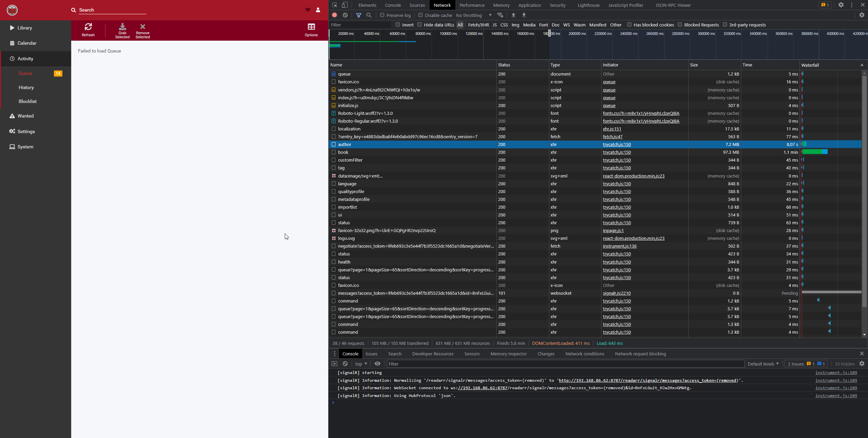This screenshot has width=868, height=438.
Task: Go to Wanted in the sidebar
Action: 25,116
